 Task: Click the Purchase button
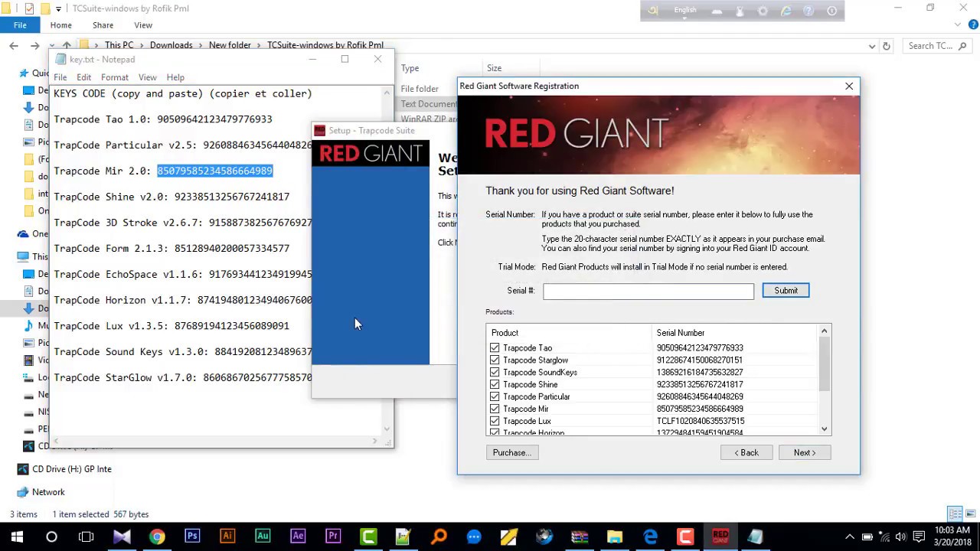click(512, 453)
